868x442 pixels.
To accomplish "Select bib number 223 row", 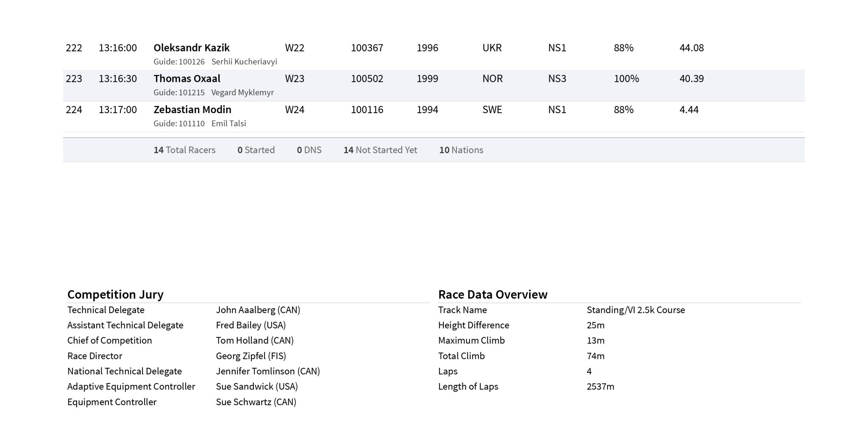I will [74, 79].
